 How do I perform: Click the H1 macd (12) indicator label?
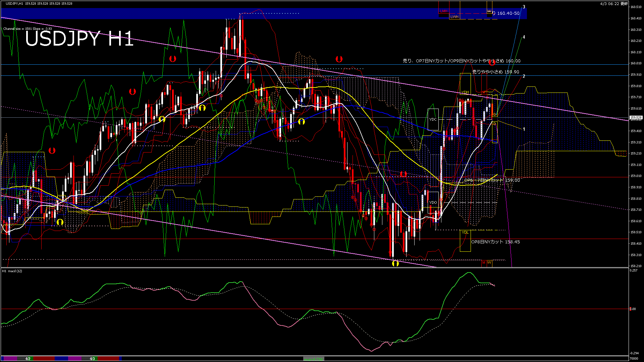12,271
